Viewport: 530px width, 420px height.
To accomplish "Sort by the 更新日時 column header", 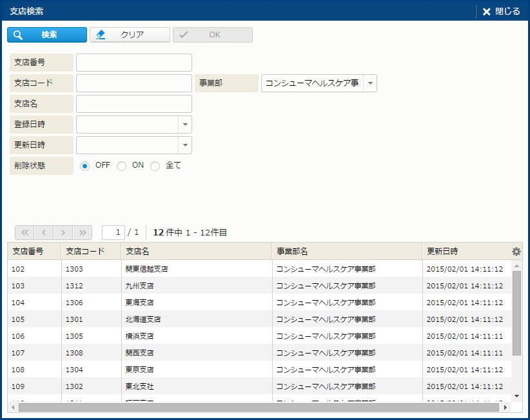I will coord(464,252).
